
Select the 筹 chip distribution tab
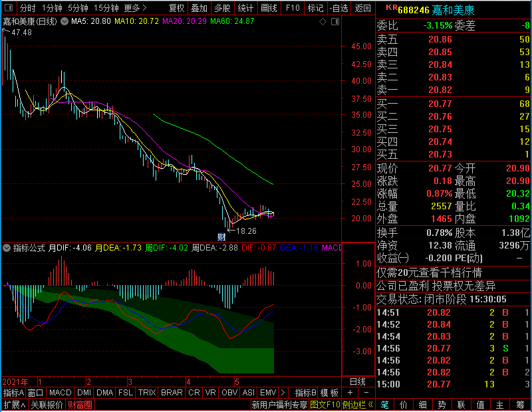coord(521,405)
